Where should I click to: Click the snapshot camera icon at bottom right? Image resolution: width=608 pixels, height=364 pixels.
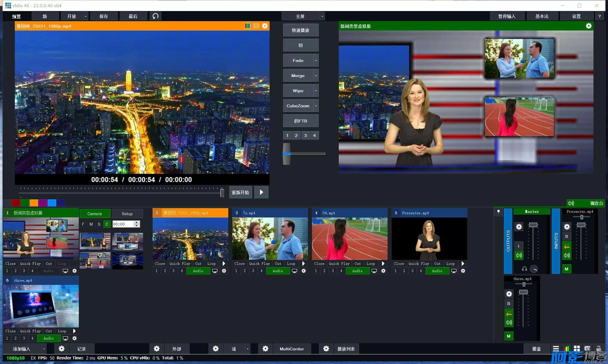coord(587,348)
